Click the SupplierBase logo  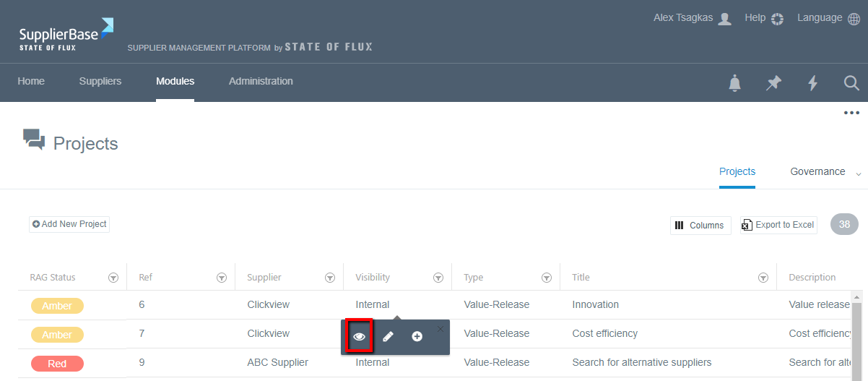[66, 35]
